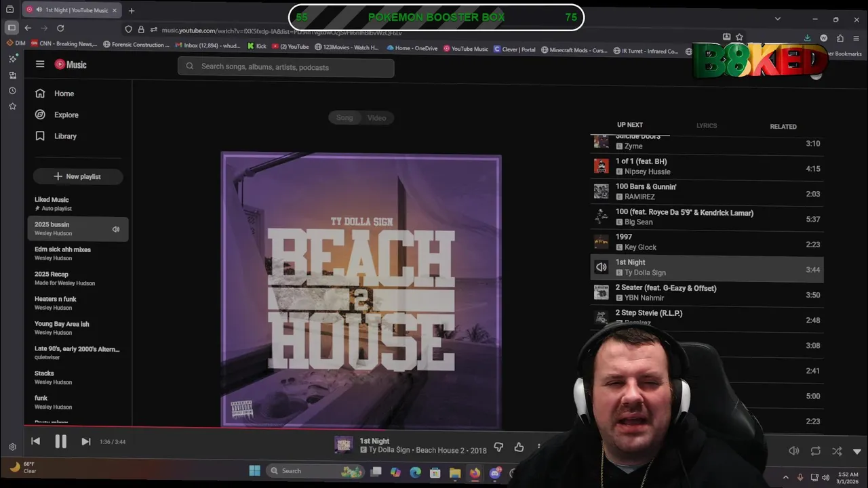Play 100 by Big Sean in queue
Image resolution: width=868 pixels, height=488 pixels.
click(x=707, y=217)
